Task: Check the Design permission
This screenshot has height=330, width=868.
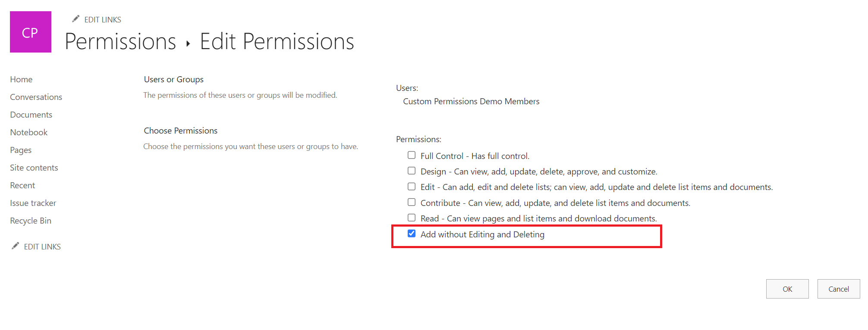Action: click(x=411, y=171)
